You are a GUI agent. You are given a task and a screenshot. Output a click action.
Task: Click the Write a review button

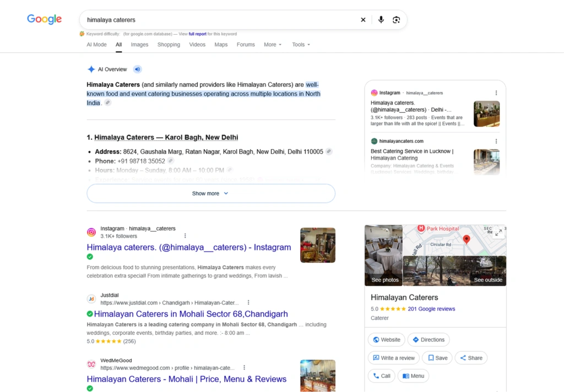click(x=393, y=358)
